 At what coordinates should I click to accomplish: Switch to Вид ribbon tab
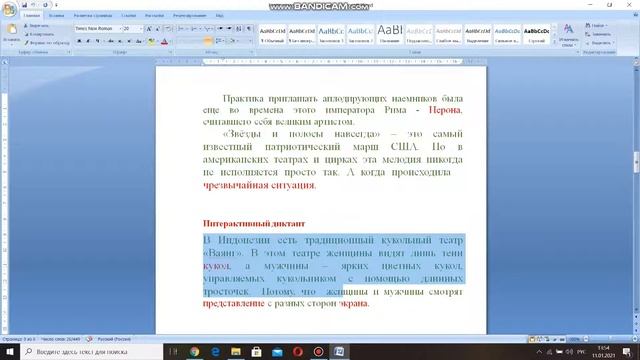click(220, 16)
